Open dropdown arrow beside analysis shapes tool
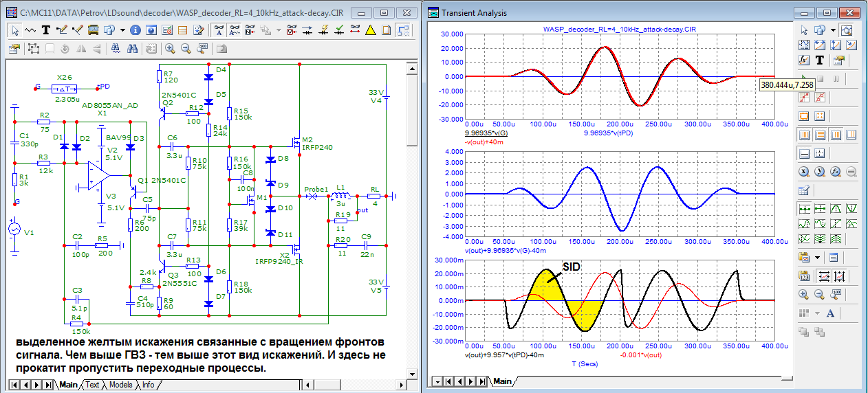The width and height of the screenshot is (868, 393). pyautogui.click(x=833, y=30)
